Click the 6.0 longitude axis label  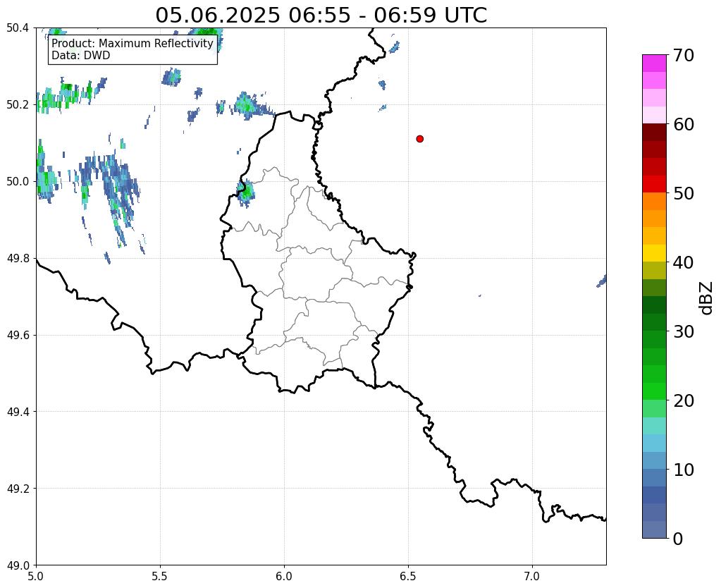pyautogui.click(x=284, y=576)
